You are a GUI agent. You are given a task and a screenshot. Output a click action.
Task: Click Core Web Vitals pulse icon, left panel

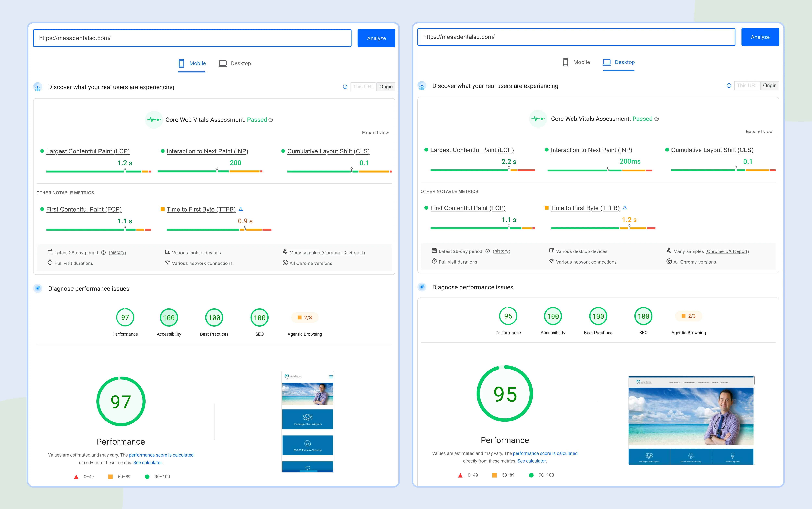(x=154, y=120)
